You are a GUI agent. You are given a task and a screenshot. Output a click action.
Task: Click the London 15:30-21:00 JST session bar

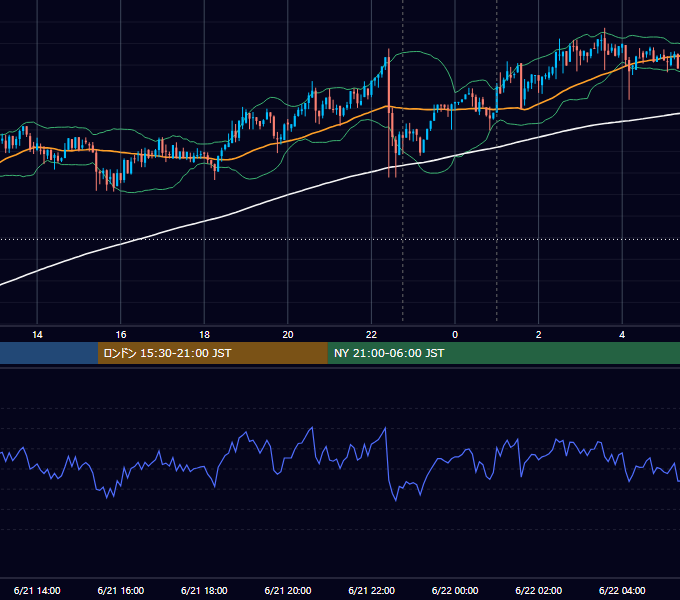212,353
